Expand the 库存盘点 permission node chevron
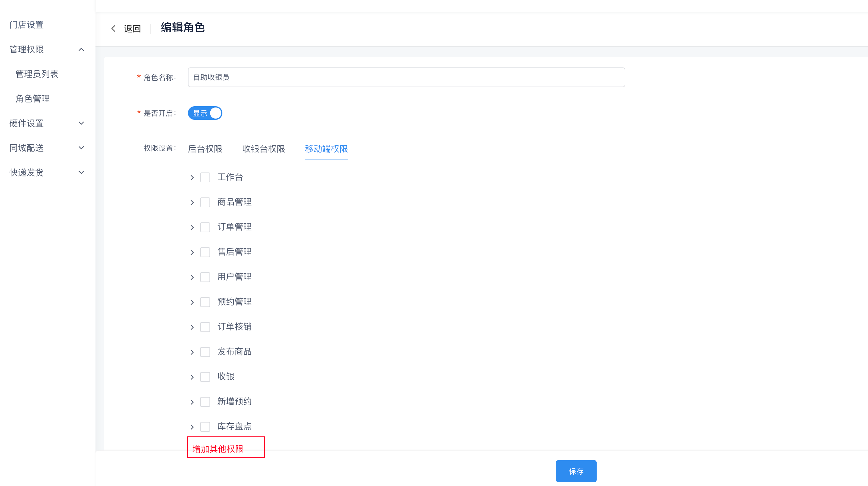 (x=192, y=427)
